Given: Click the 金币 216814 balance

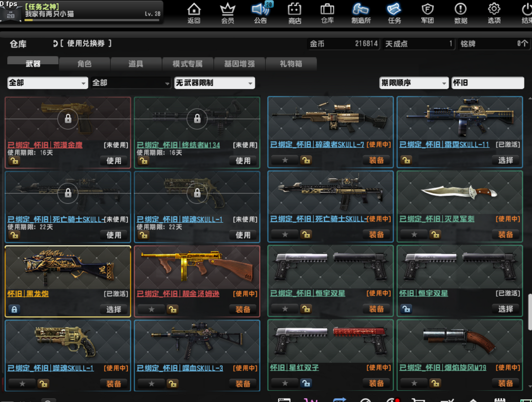Looking at the screenshot, I should (x=343, y=44).
